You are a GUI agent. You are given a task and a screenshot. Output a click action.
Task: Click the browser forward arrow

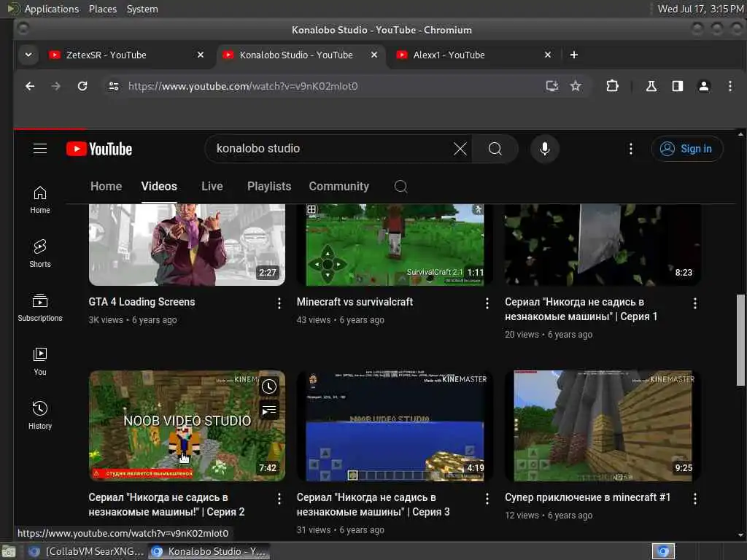pos(55,86)
